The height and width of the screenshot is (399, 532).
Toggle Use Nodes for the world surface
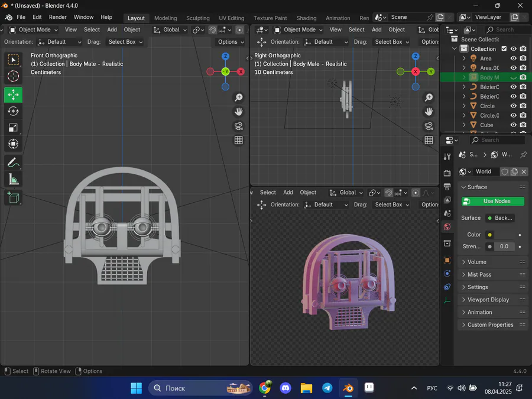coord(492,201)
